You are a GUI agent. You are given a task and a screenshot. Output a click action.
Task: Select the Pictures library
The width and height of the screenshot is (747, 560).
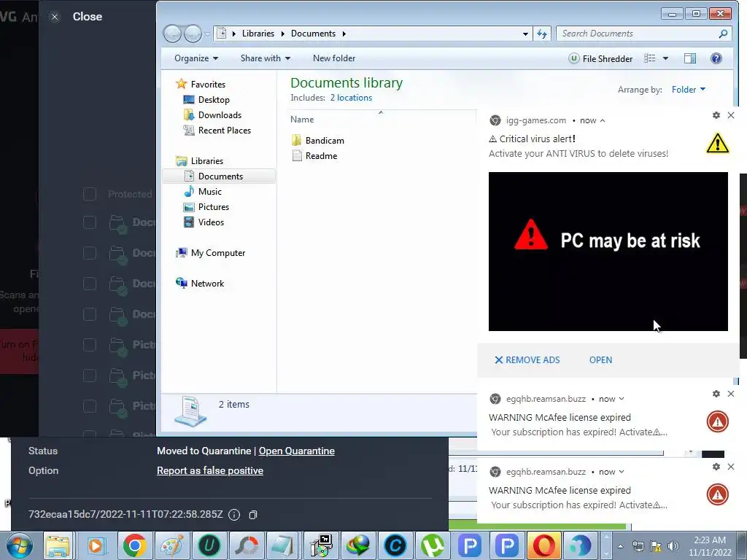[214, 206]
